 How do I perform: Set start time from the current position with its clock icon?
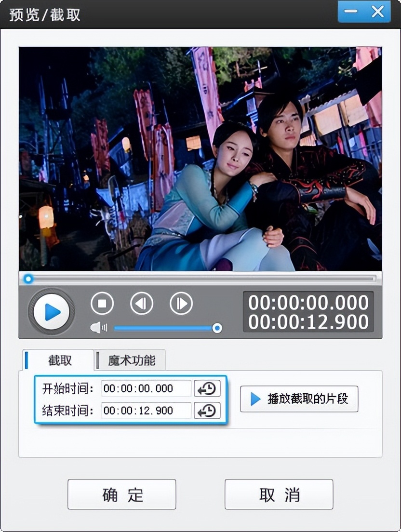207,388
